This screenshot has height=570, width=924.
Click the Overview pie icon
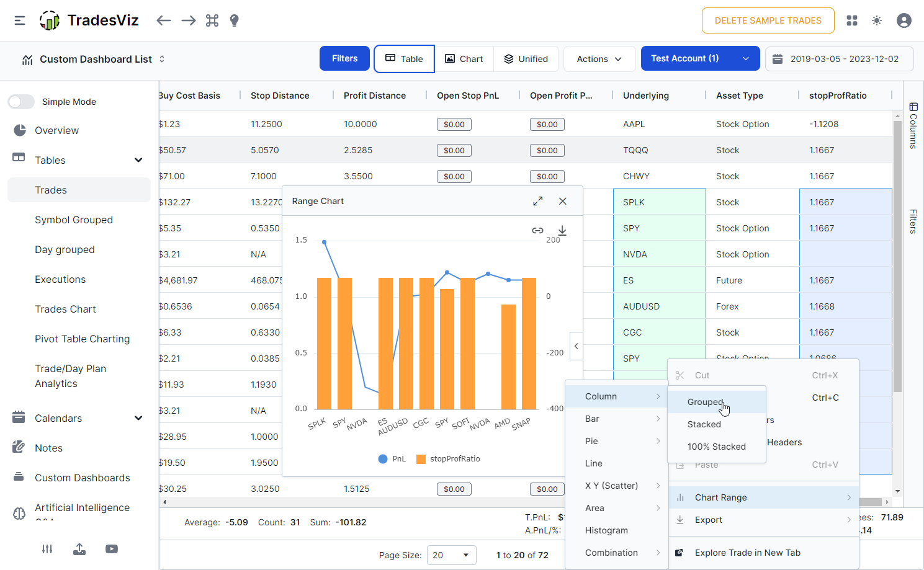20,130
